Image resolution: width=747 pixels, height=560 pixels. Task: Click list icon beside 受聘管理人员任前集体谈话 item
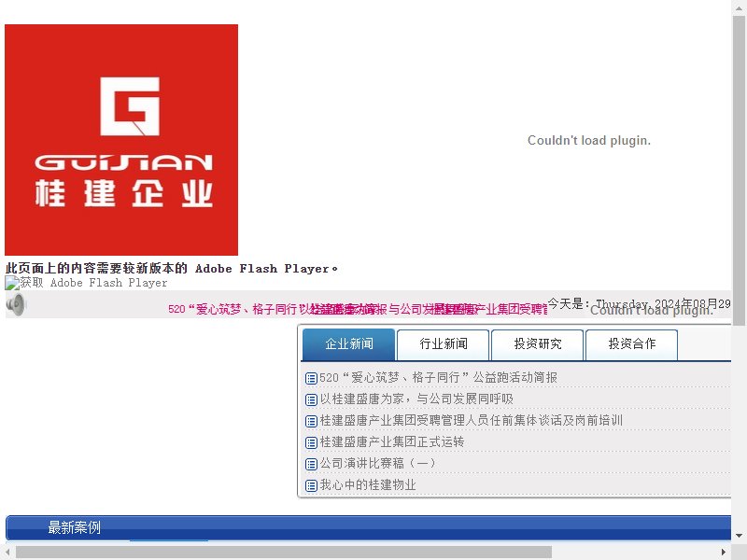pyautogui.click(x=311, y=422)
